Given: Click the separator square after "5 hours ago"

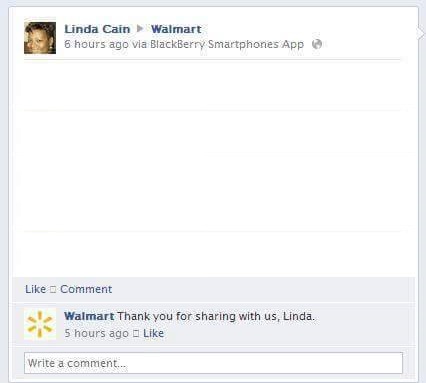Looking at the screenshot, I should click(x=136, y=333).
